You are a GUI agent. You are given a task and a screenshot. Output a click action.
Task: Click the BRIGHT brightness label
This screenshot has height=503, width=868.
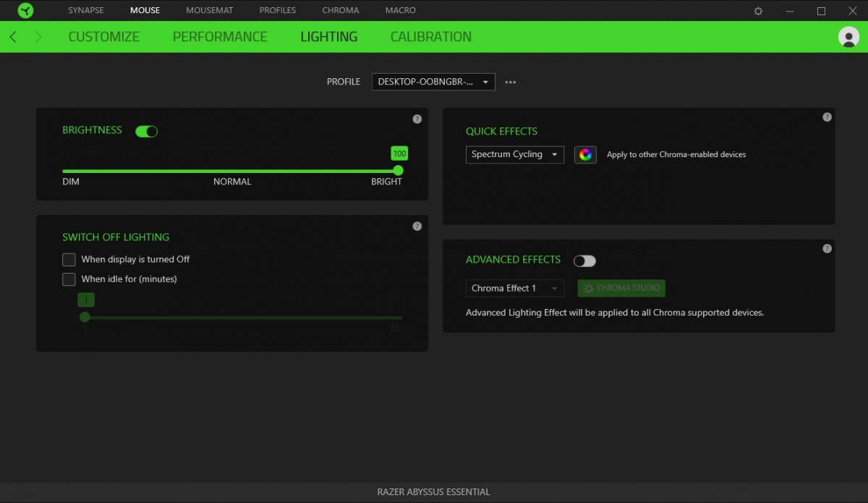386,182
